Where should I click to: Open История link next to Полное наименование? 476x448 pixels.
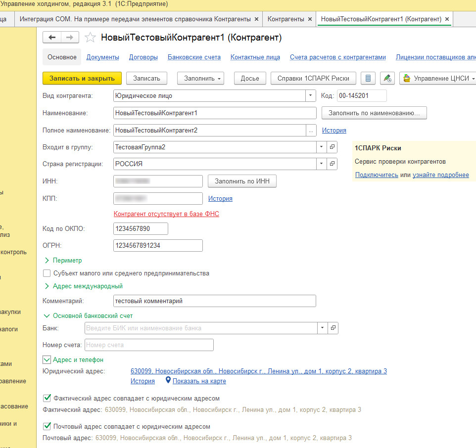[334, 130]
